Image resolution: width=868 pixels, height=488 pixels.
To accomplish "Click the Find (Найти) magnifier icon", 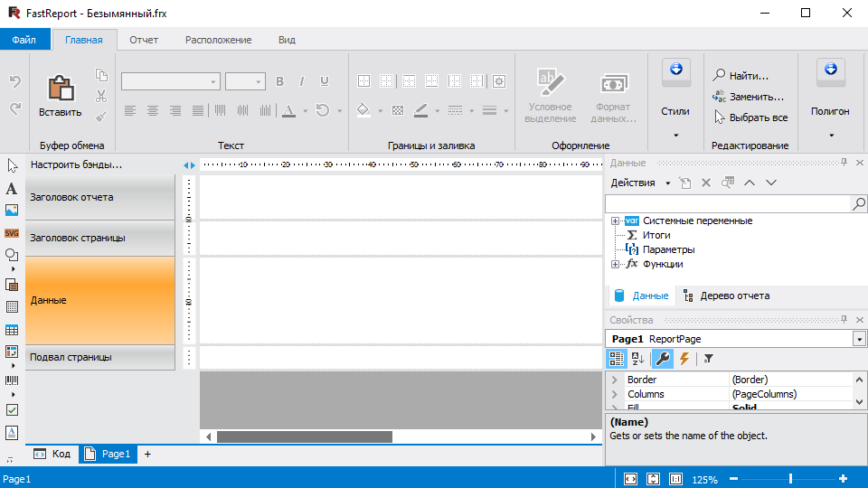I will click(x=720, y=76).
